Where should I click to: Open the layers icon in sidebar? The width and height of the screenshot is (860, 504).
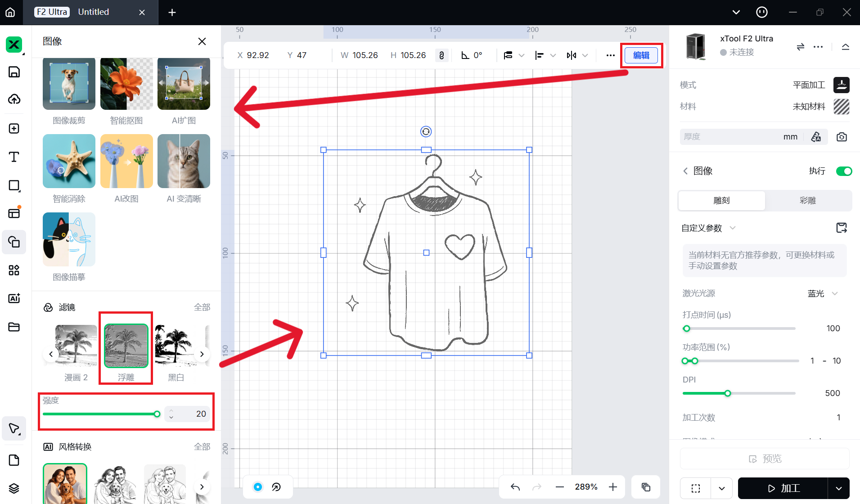click(x=14, y=488)
